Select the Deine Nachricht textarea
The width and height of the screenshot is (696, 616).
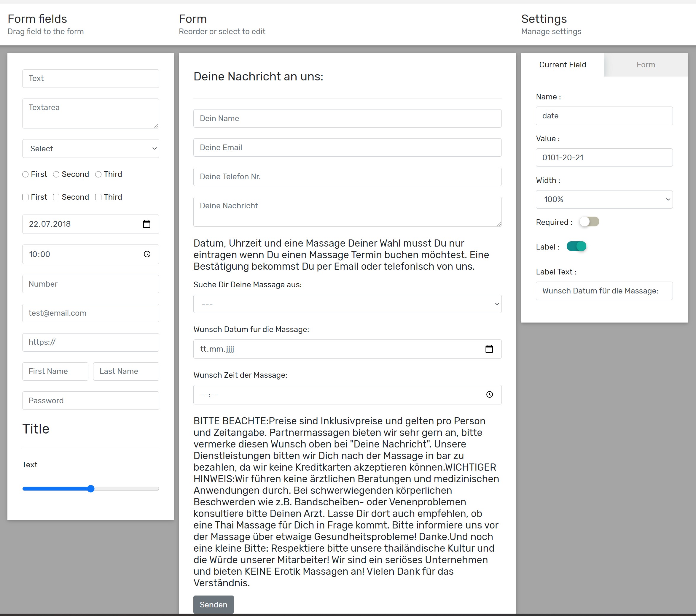coord(347,211)
